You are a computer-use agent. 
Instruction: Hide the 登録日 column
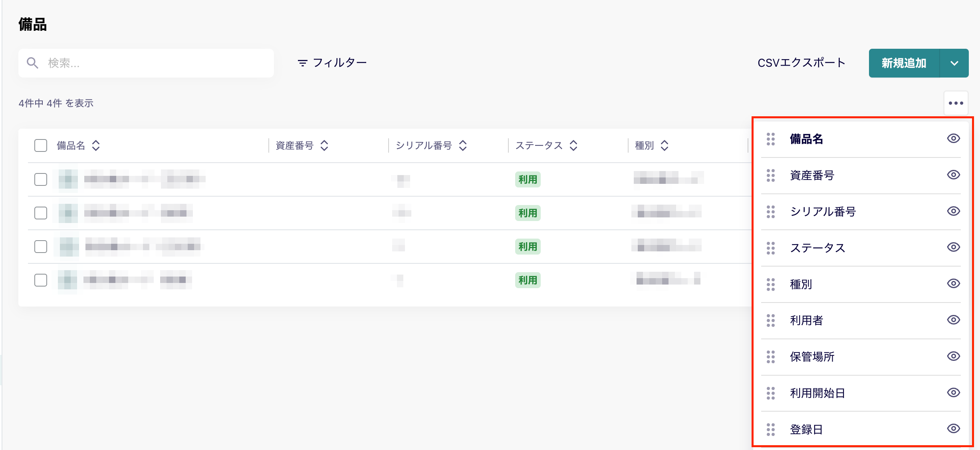[x=954, y=429]
